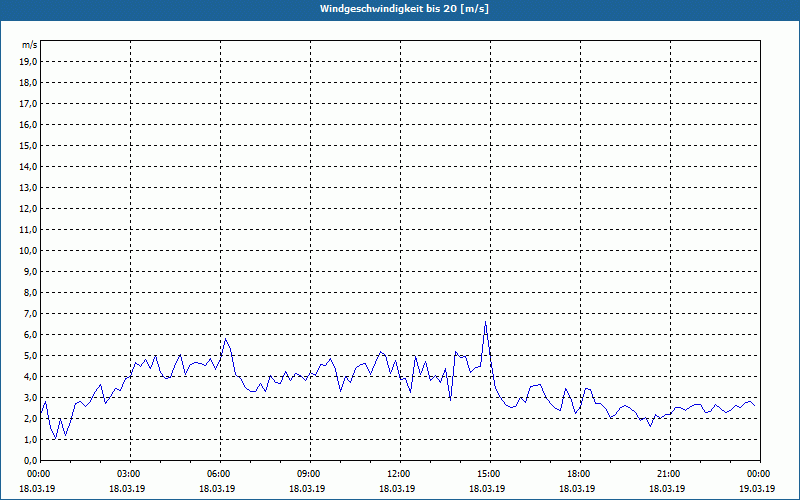Click the 11,0 y-axis label
Image resolution: width=800 pixels, height=500 pixels.
pyautogui.click(x=29, y=230)
